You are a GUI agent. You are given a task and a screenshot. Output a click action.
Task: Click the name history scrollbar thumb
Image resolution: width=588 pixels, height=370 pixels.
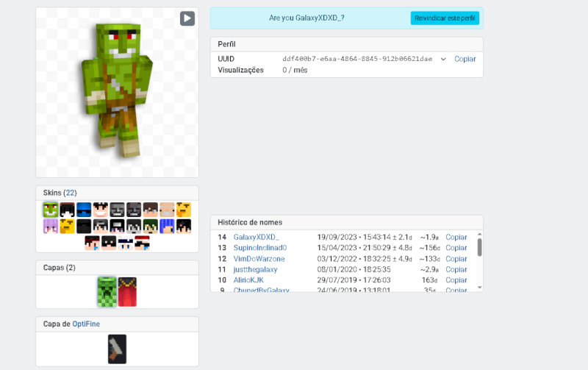point(479,247)
